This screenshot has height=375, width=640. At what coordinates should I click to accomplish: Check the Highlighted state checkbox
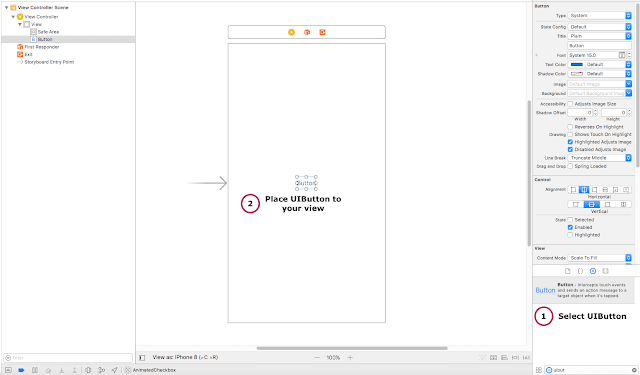[x=570, y=235]
